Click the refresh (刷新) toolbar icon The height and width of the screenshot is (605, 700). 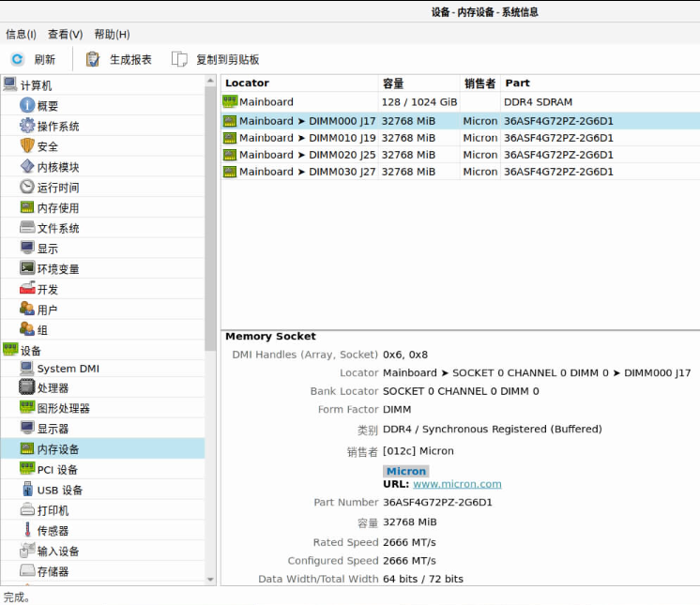(17, 59)
